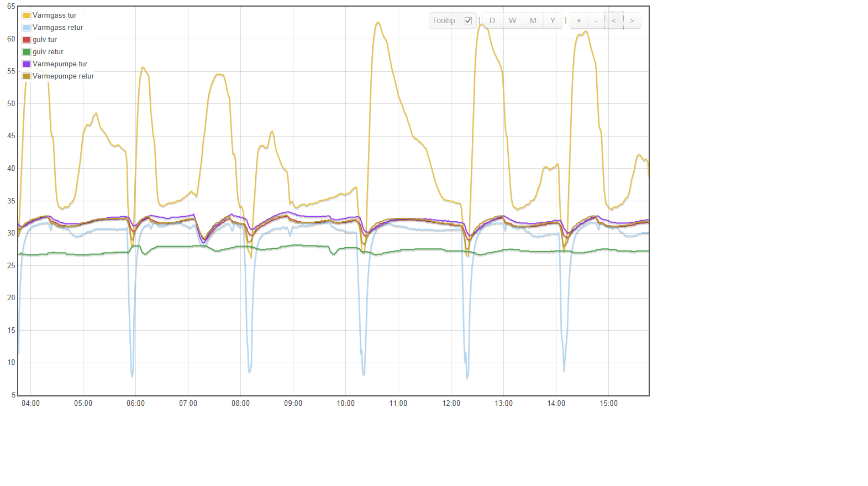Click the gulv retur green legend swatch
Viewport: 868px width, 486px height.
pos(27,52)
